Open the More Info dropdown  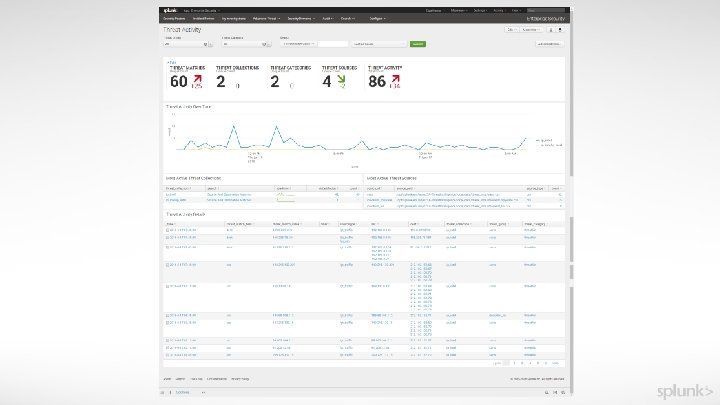coord(531,29)
